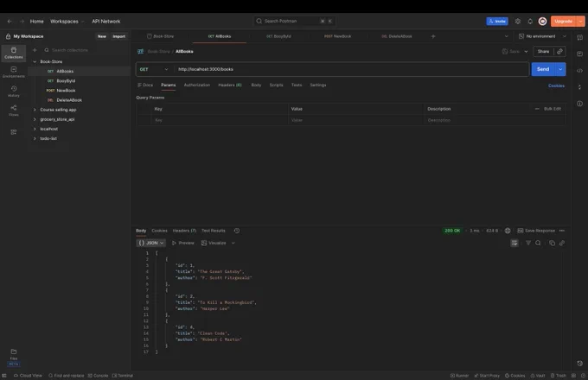Open more response options ellipsis
The image size is (588, 380).
point(562,231)
